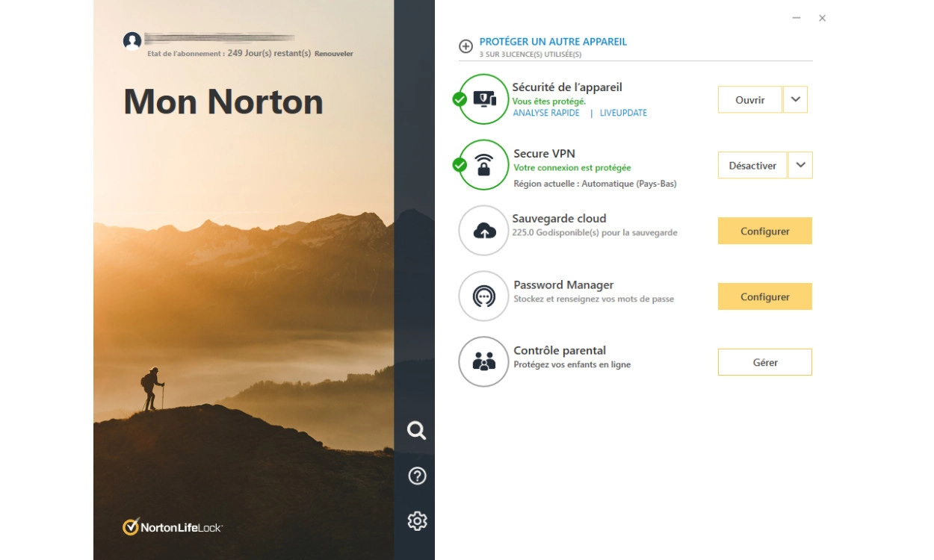Click the Sécurité de l'appareil shield icon

[484, 99]
